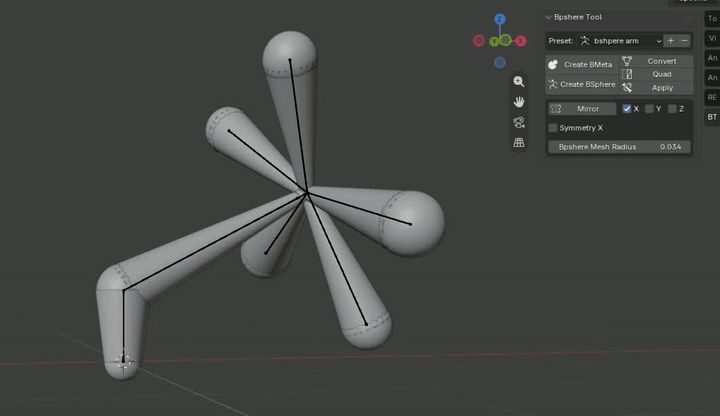This screenshot has height=416, width=720.
Task: Click the hand pan view icon
Action: pos(519,102)
